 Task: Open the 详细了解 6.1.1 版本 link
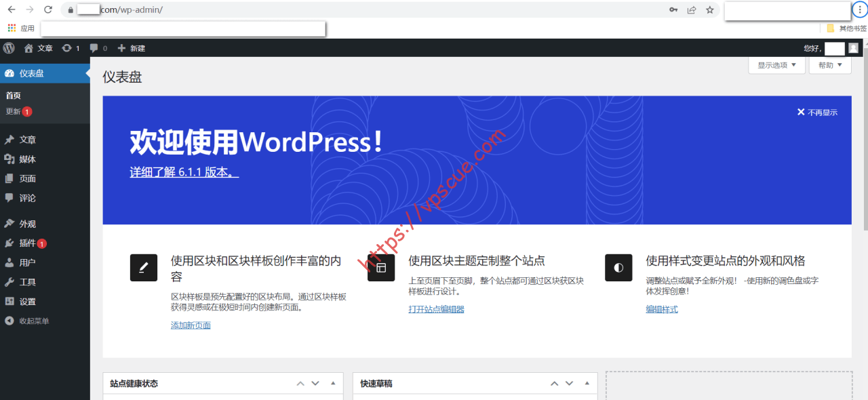click(x=184, y=172)
